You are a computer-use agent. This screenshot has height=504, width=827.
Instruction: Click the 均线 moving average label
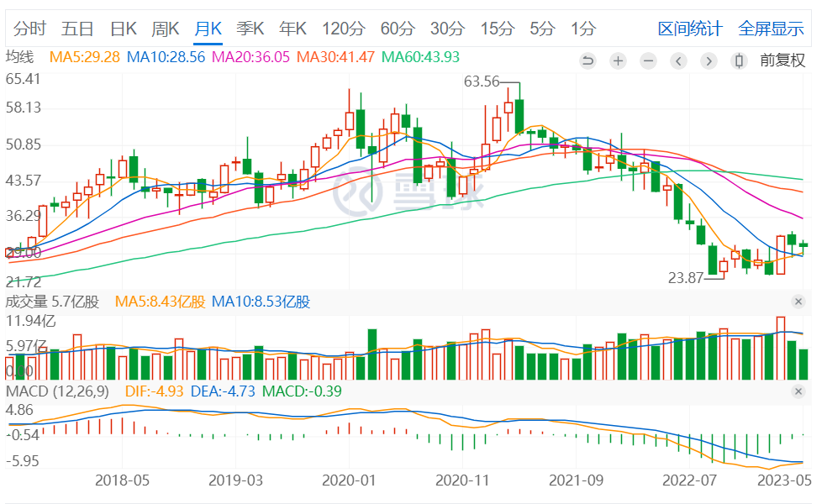(x=20, y=57)
